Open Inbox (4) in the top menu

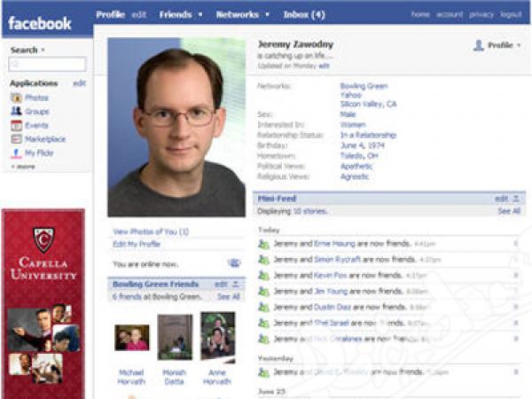[x=304, y=14]
